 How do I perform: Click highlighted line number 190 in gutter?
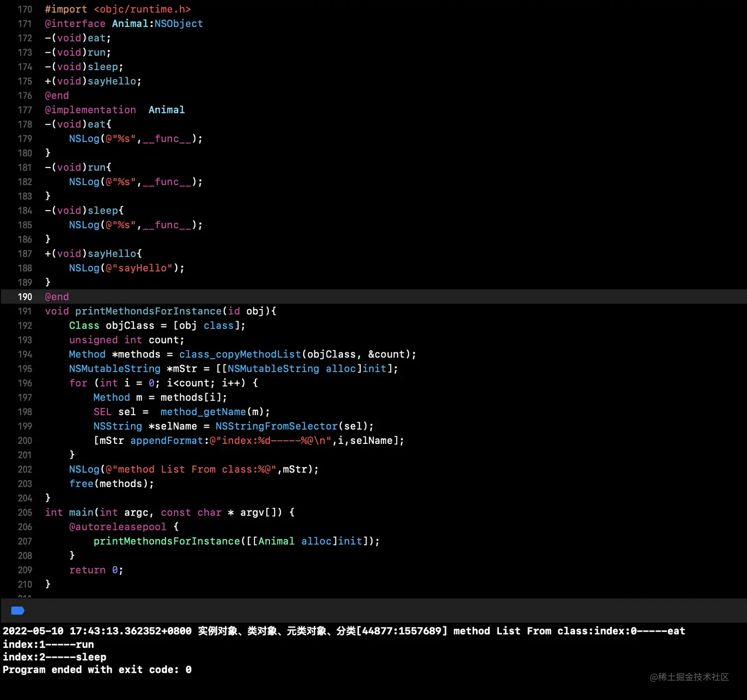(25, 297)
